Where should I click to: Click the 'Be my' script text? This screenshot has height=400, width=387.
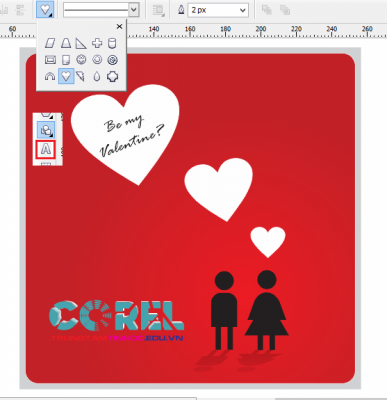click(124, 123)
